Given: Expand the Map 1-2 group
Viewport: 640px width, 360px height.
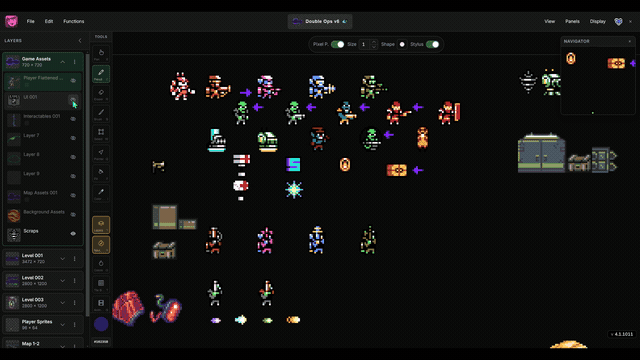Looking at the screenshot, I should click(63, 346).
